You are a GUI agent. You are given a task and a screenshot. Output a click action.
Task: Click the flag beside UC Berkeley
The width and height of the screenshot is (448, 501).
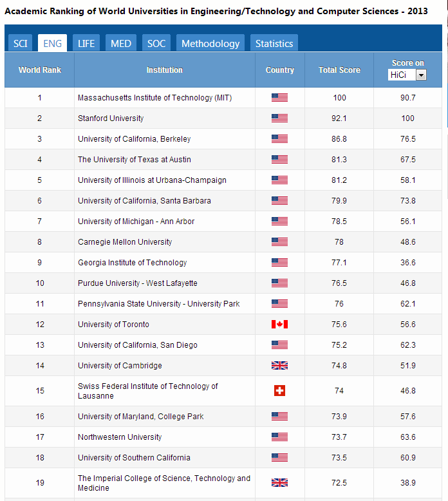tap(280, 138)
